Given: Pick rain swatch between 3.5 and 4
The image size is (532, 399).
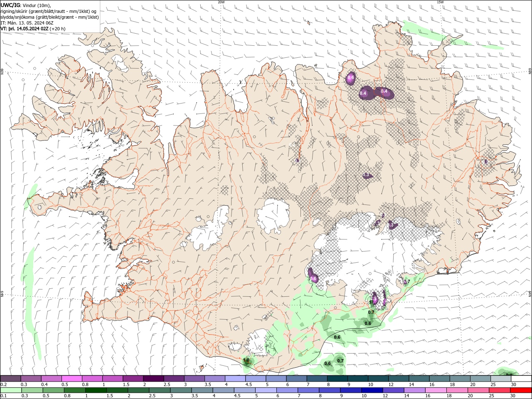Looking at the screenshot, I should click(x=202, y=390).
